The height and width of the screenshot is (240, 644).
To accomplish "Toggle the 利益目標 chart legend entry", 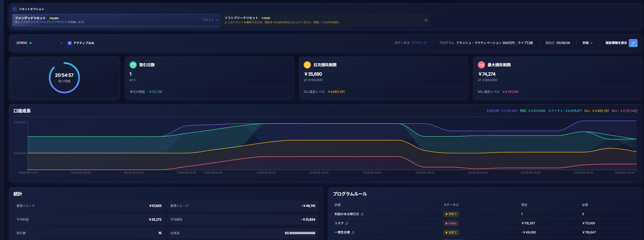I will (501, 111).
